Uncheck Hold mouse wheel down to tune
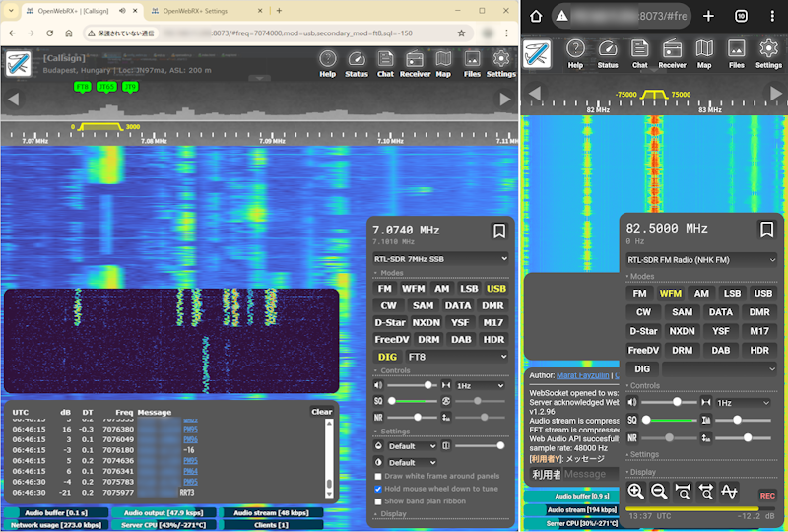 point(379,489)
